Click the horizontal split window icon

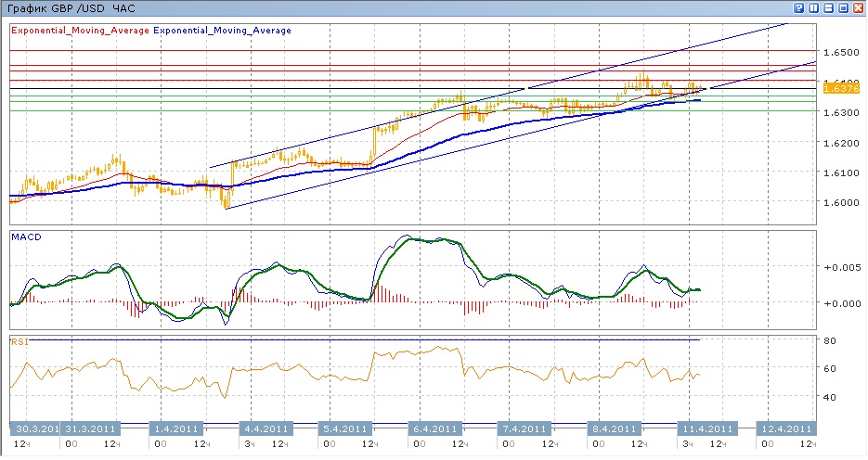coord(829,7)
